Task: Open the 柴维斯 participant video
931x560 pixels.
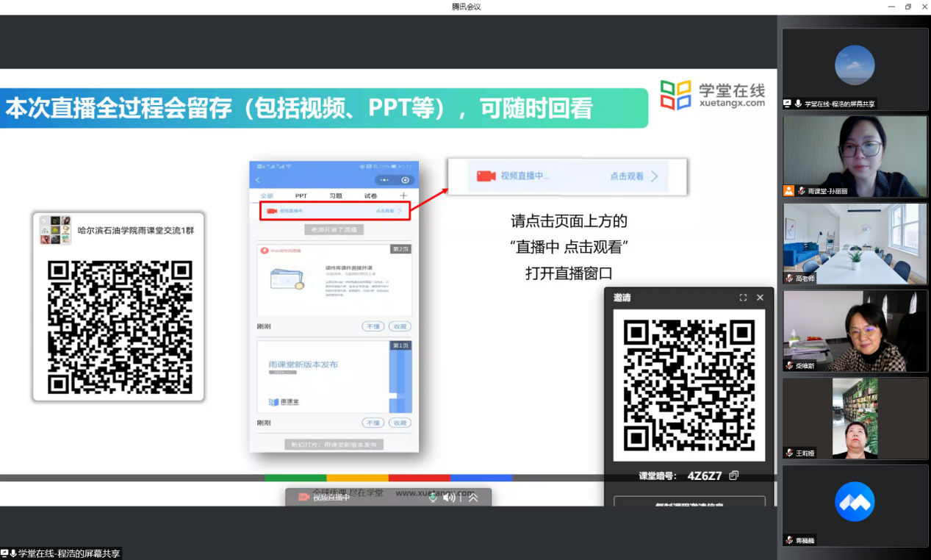Action: coord(855,331)
